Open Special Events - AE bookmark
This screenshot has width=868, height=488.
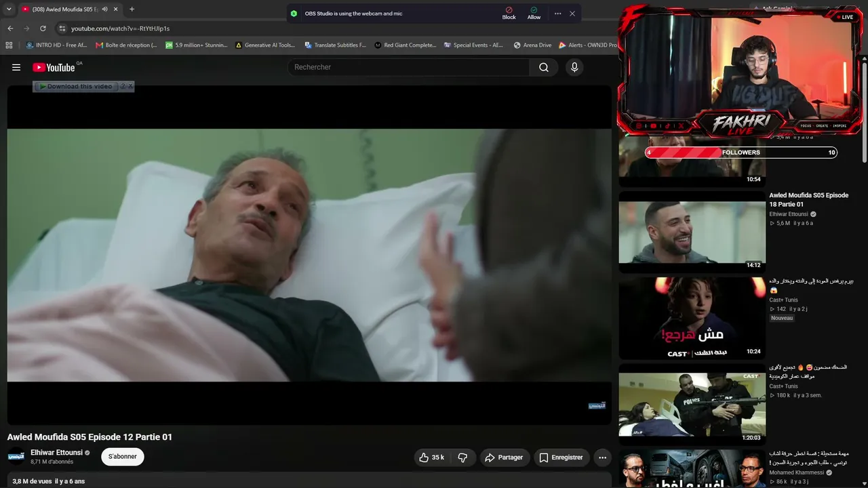pos(474,45)
